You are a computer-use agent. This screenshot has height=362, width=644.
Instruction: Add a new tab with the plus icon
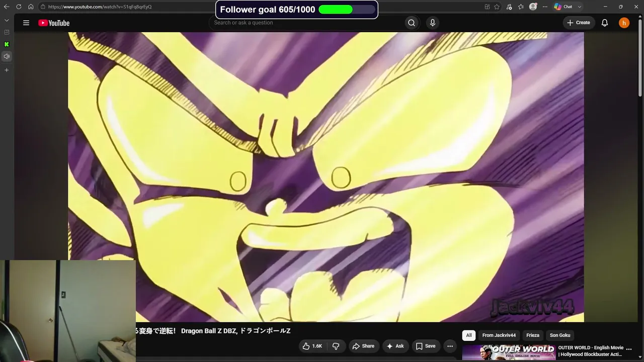coord(7,70)
